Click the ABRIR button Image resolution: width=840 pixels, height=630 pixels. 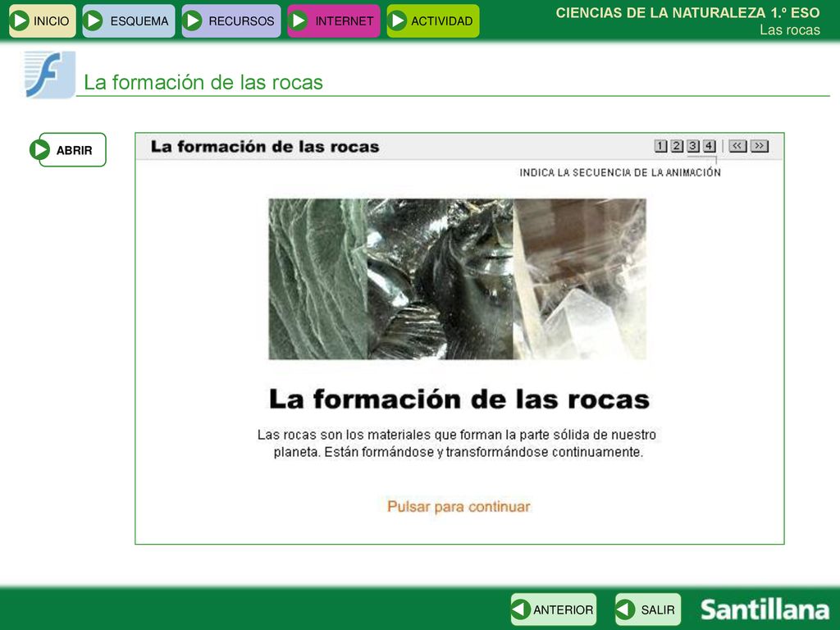tap(68, 150)
